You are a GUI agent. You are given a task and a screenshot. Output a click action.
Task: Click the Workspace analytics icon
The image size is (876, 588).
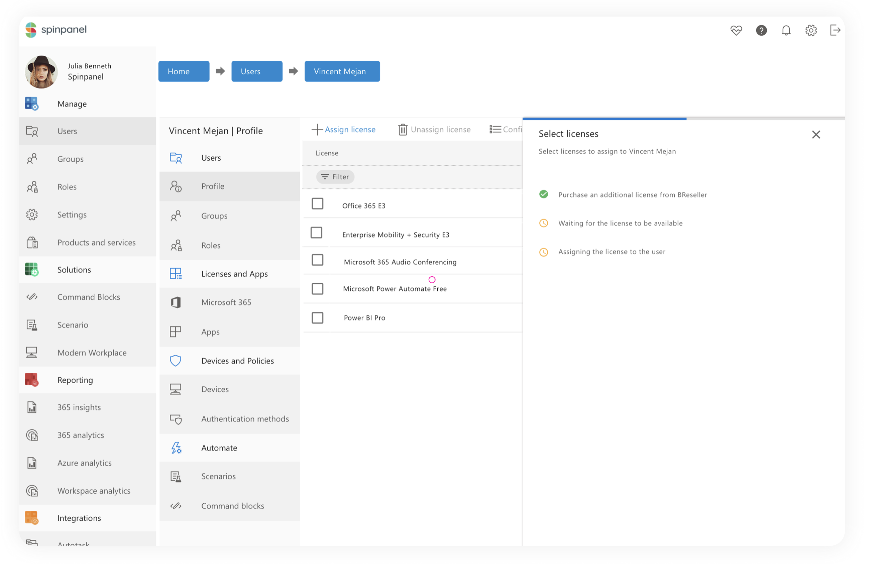(x=32, y=490)
